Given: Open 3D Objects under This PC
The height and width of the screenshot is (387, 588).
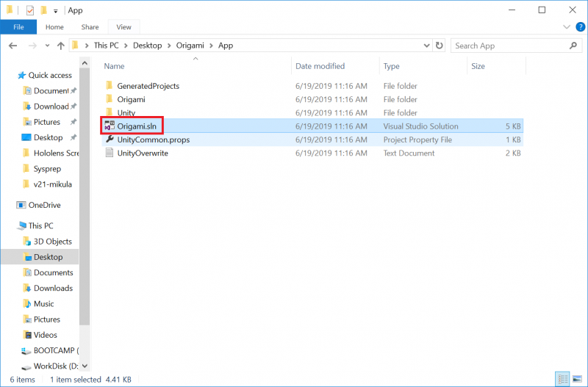Looking at the screenshot, I should pos(52,242).
